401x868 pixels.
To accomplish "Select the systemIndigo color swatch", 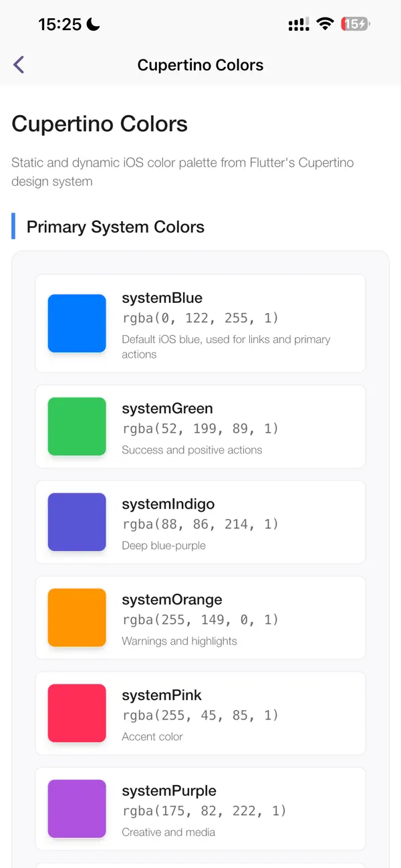I will (77, 522).
